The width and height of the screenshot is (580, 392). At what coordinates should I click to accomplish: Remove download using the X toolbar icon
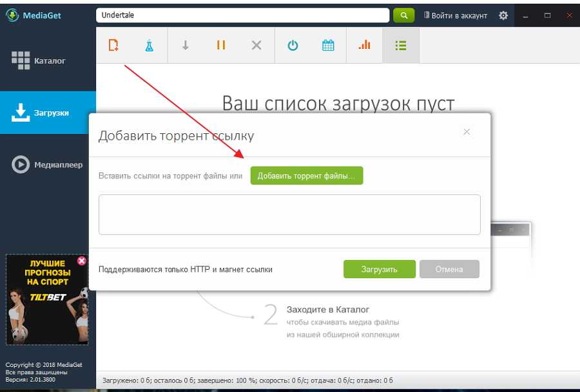point(256,45)
